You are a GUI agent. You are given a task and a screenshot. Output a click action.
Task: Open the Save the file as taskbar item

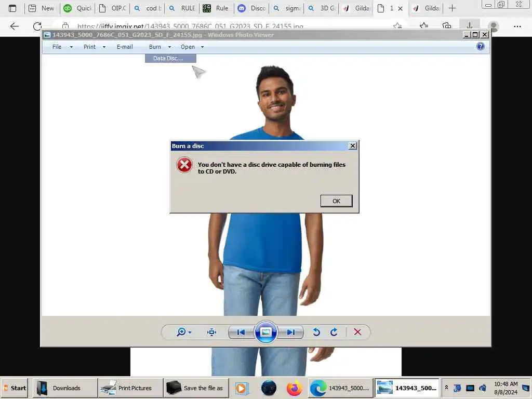click(x=196, y=388)
